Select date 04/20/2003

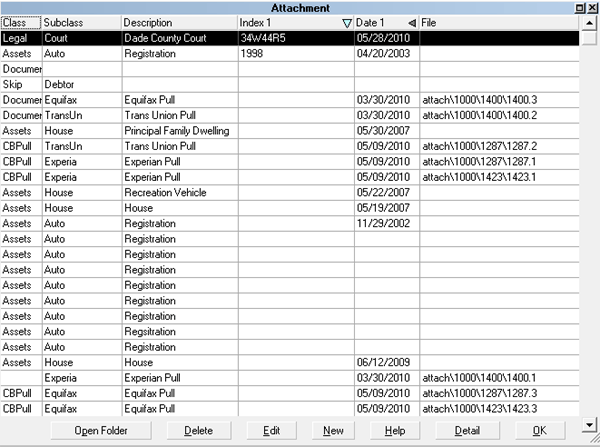pyautogui.click(x=387, y=54)
